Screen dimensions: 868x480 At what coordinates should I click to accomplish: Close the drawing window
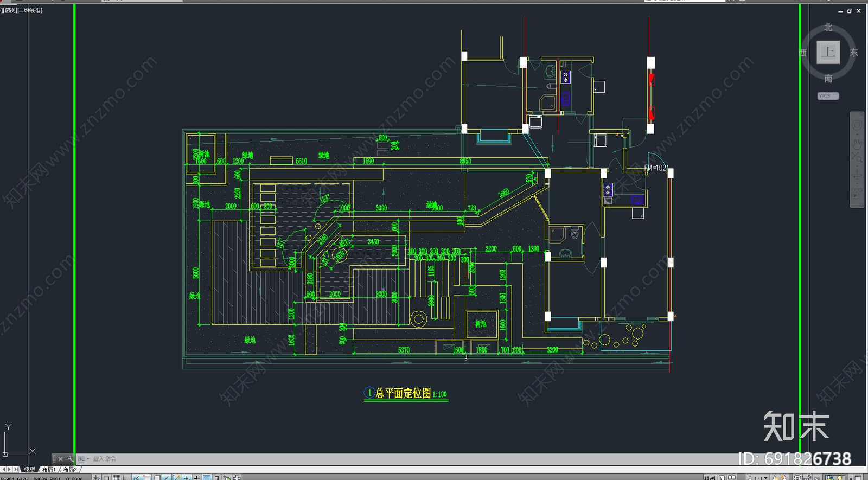859,11
